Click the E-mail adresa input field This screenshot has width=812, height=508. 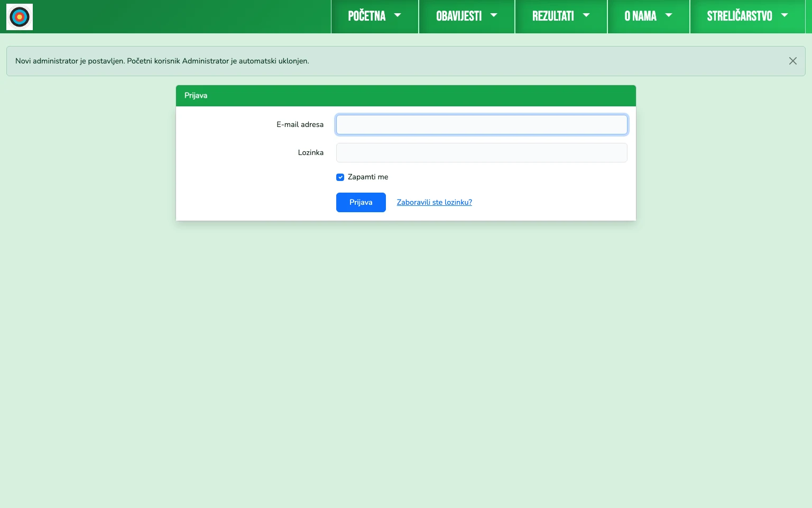tap(481, 124)
